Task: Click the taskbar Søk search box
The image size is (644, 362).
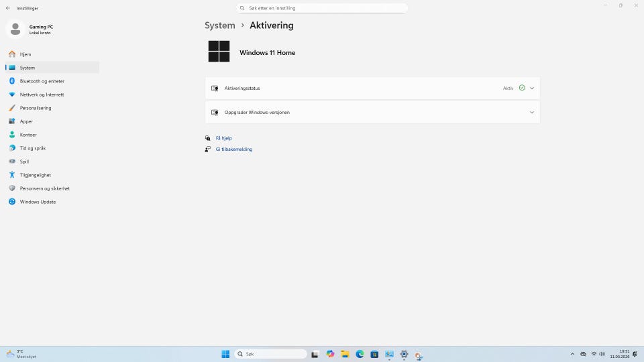Action: pyautogui.click(x=270, y=354)
